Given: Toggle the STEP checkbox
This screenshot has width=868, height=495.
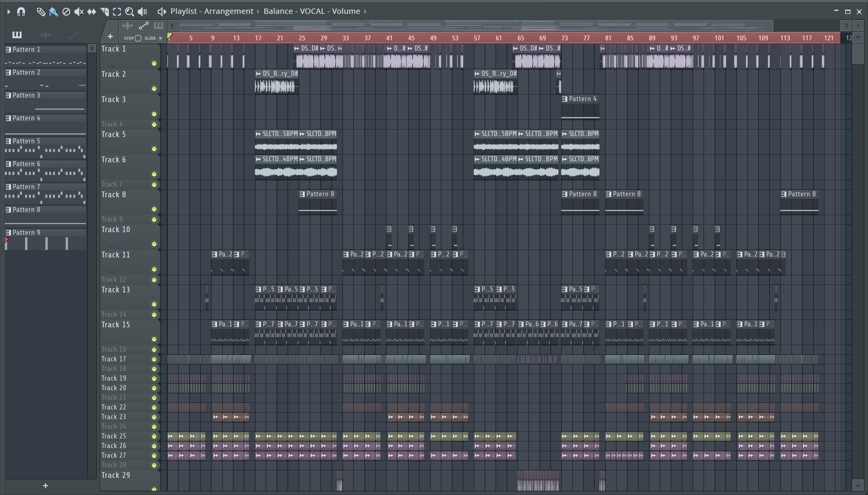Looking at the screenshot, I should pos(138,38).
